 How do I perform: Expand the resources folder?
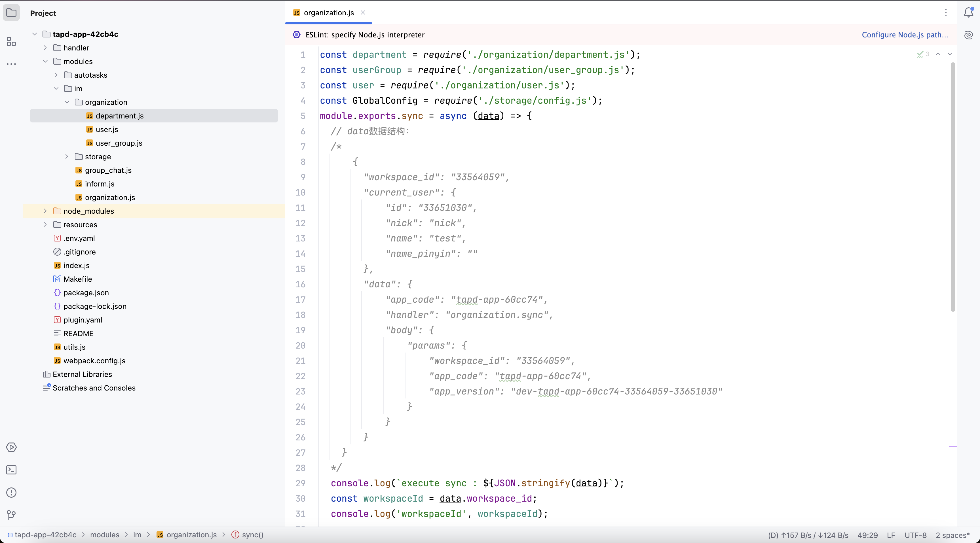45,224
